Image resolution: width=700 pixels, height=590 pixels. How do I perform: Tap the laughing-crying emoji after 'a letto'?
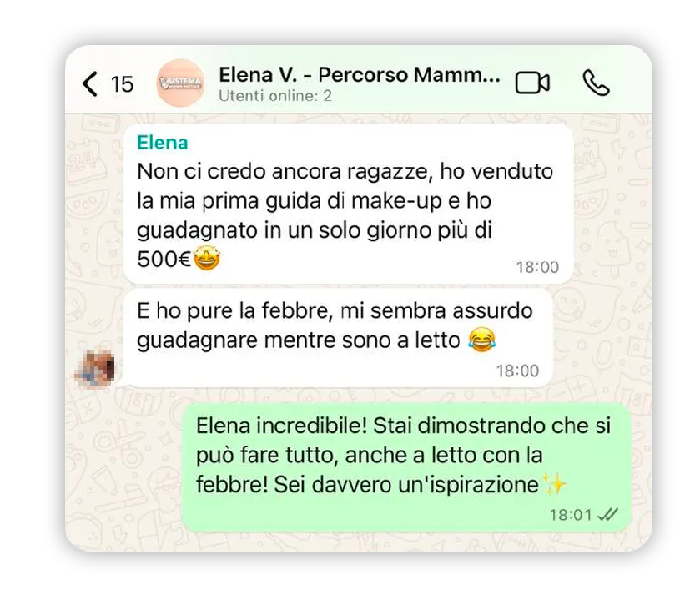482,339
